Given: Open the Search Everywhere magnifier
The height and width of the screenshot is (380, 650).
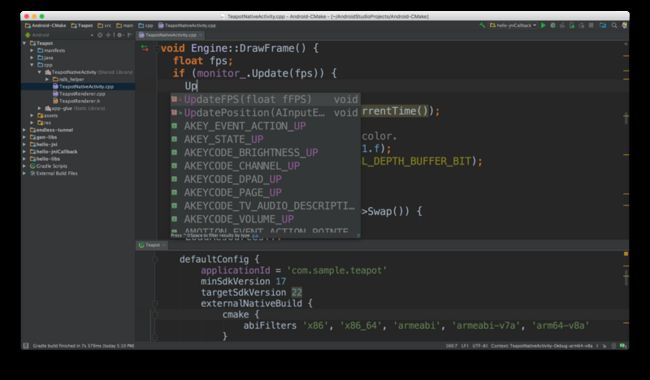Looking at the screenshot, I should pos(614,26).
